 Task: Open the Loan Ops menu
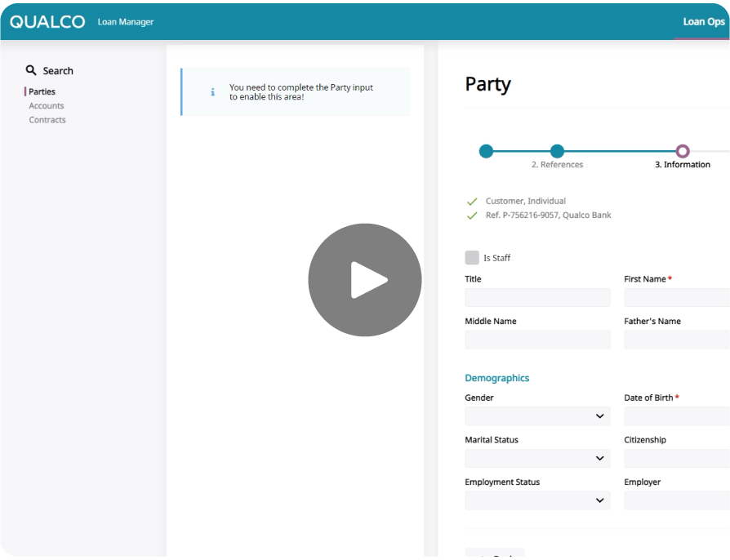703,21
